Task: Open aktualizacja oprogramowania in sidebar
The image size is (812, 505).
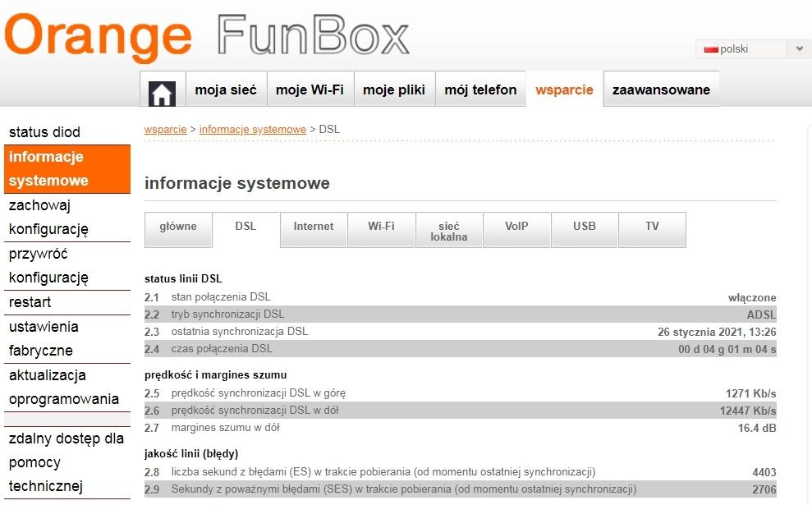Action: [67, 388]
